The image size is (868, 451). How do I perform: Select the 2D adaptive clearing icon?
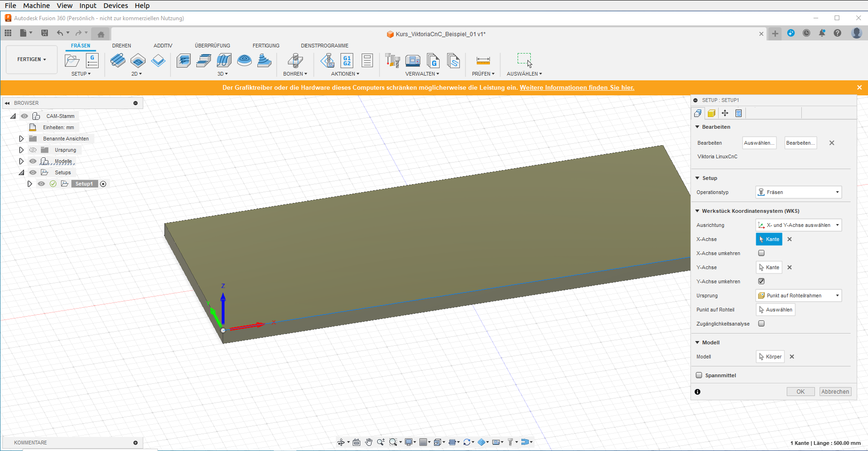click(118, 61)
